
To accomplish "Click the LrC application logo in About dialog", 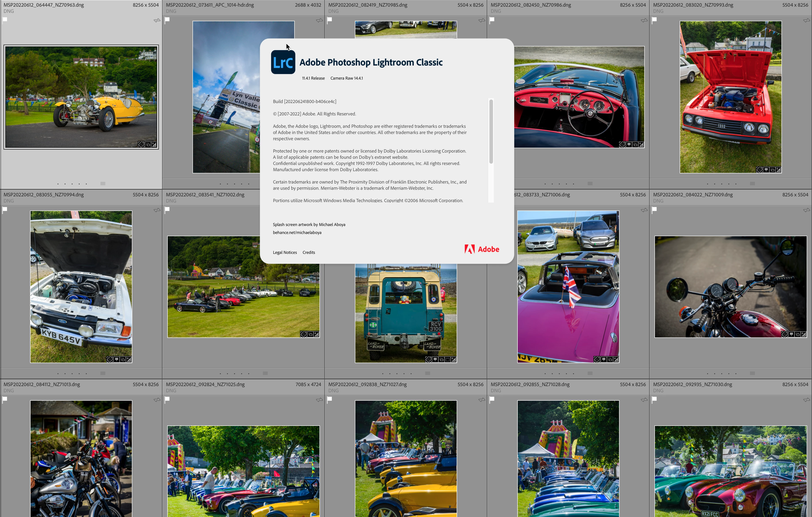I will coord(283,62).
